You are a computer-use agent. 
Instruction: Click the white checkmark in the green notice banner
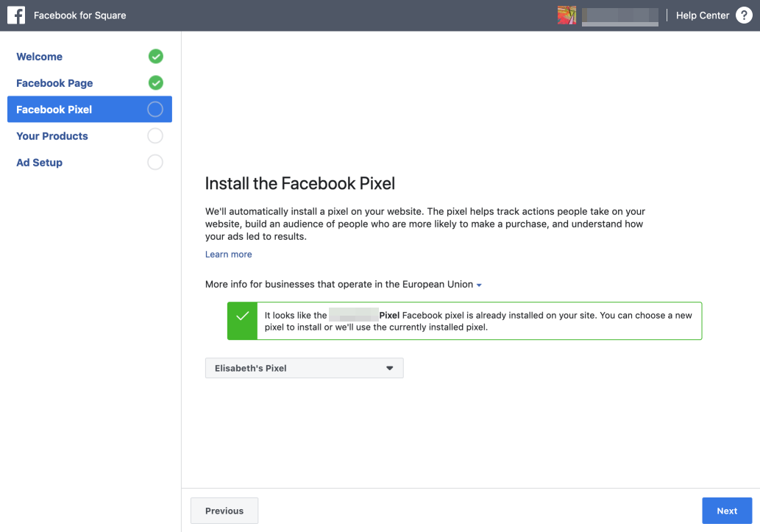point(242,316)
